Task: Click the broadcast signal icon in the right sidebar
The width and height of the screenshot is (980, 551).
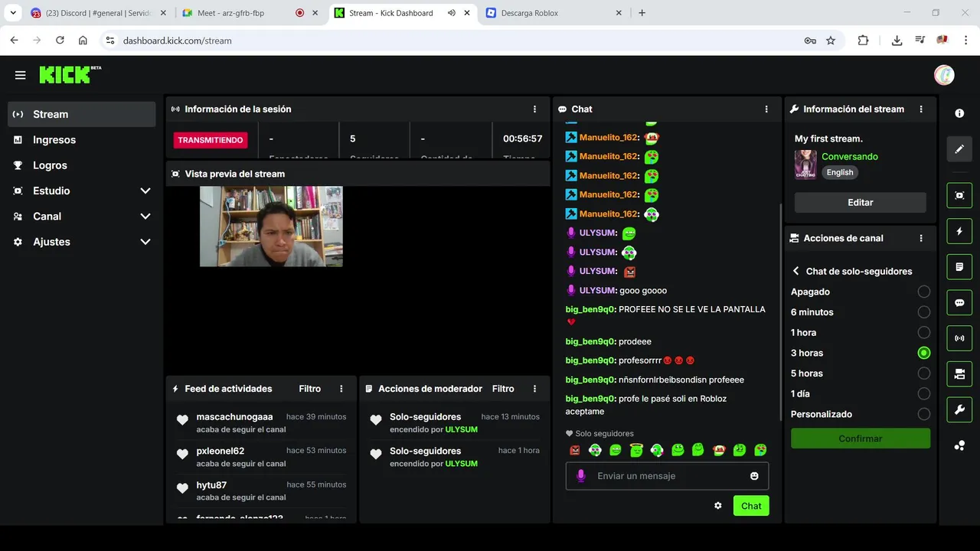Action: [x=959, y=338]
